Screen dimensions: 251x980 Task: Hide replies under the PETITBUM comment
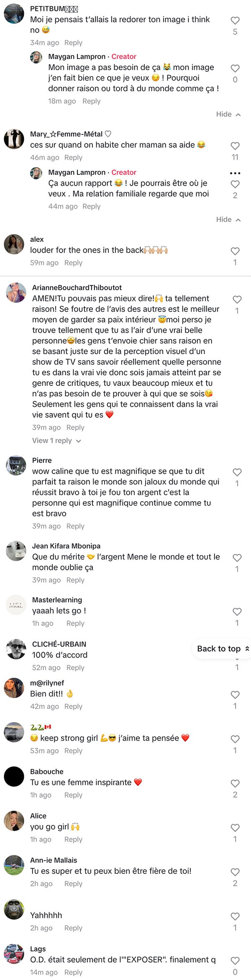pos(228,114)
